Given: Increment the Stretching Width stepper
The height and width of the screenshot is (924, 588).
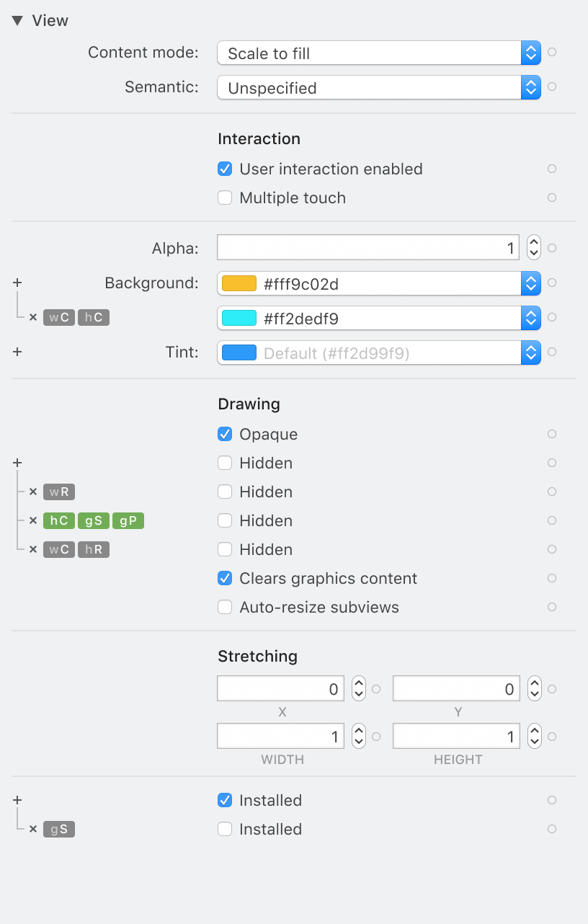Looking at the screenshot, I should point(358,731).
